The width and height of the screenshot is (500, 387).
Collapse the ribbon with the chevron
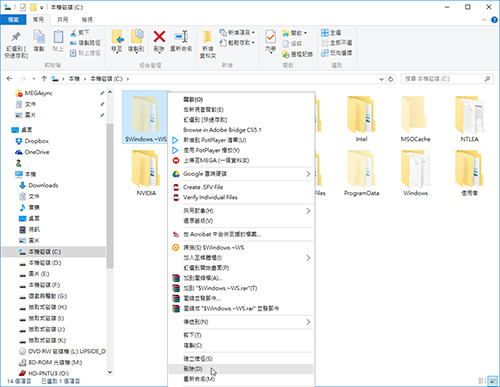(x=484, y=20)
